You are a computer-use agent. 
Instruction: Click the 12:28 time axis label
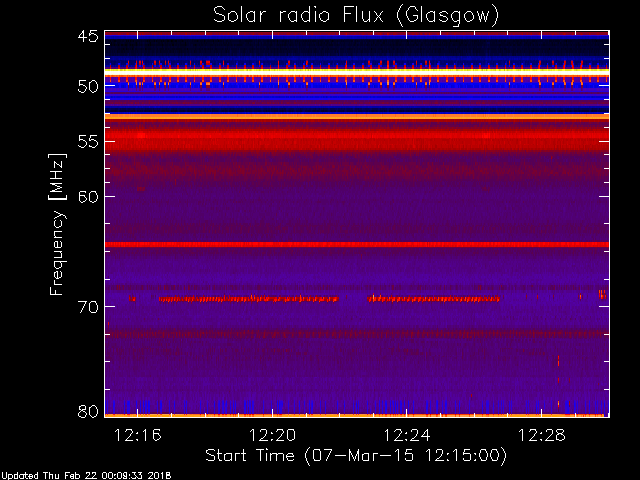tap(541, 435)
